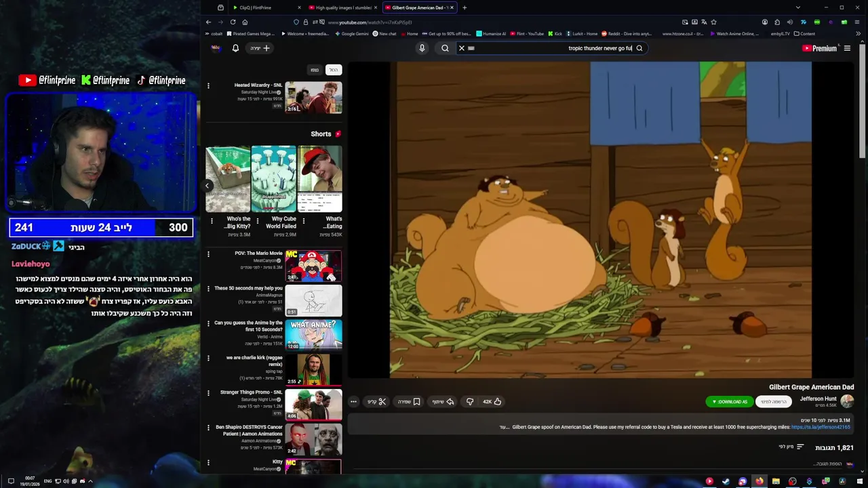Open Firefox icon in the Windows taskbar
This screenshot has height=488, width=868.
pos(759,481)
